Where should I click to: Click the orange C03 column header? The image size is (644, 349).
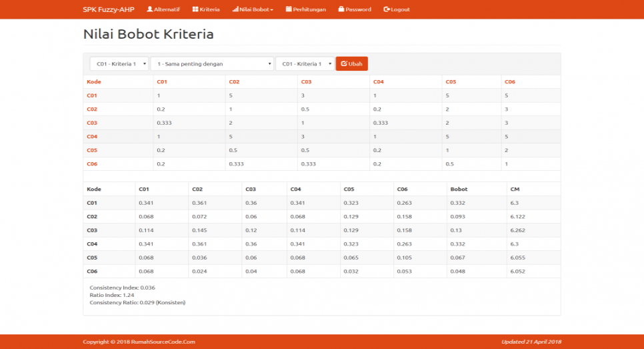pyautogui.click(x=306, y=82)
